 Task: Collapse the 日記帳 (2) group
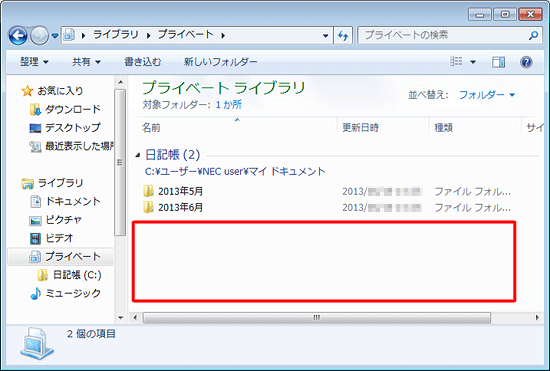[x=138, y=155]
